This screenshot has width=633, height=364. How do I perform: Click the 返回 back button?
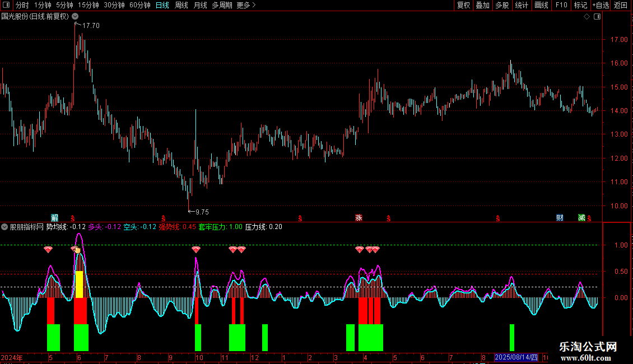pyautogui.click(x=621, y=5)
